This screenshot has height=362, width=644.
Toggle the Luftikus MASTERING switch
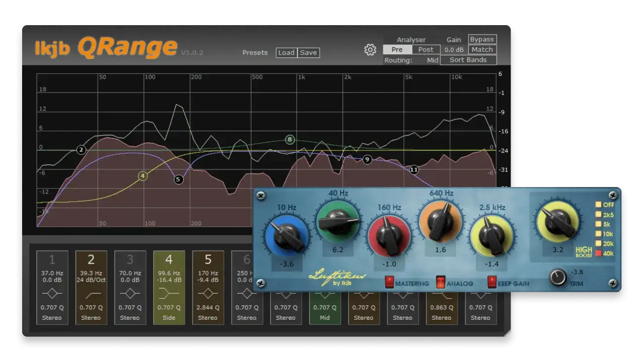(x=389, y=282)
